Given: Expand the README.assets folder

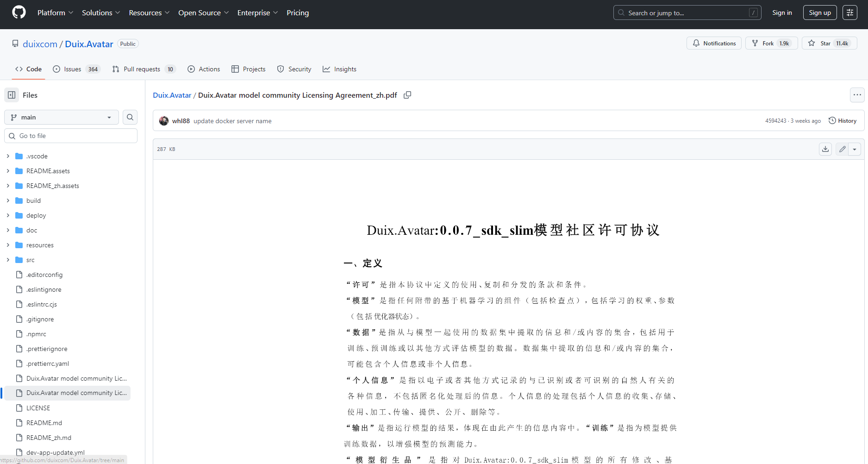Looking at the screenshot, I should (8, 171).
